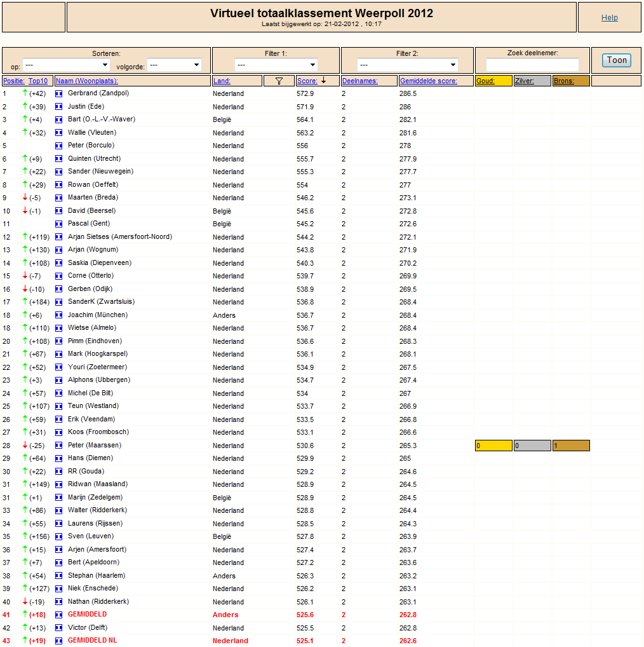Click the blue icon beside Rowan (Oeffelt)
This screenshot has height=647, width=644.
(x=59, y=184)
